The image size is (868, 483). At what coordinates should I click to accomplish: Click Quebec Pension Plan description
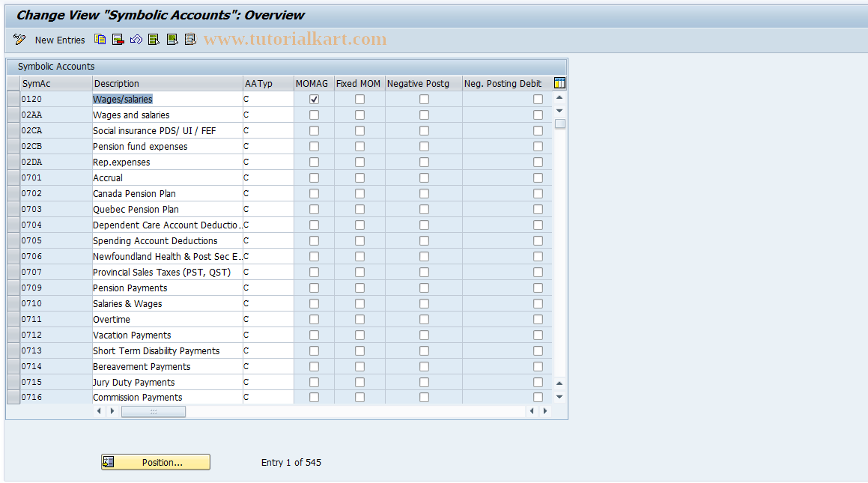167,209
